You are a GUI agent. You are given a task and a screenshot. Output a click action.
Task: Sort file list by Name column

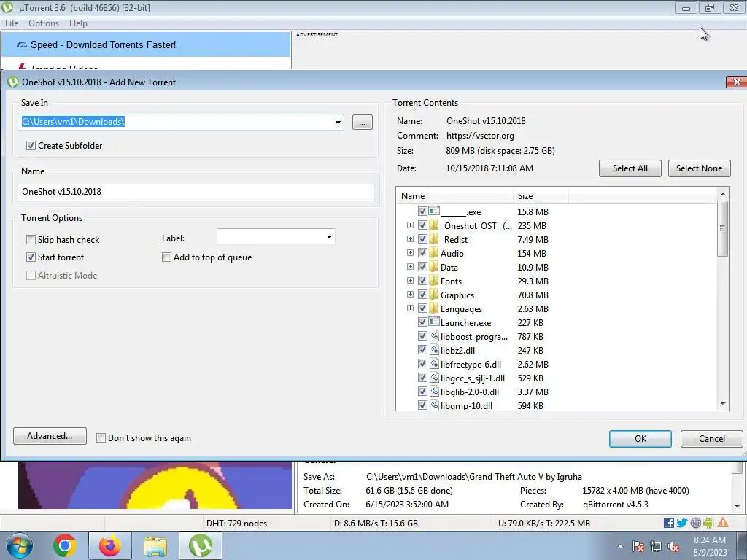[454, 195]
